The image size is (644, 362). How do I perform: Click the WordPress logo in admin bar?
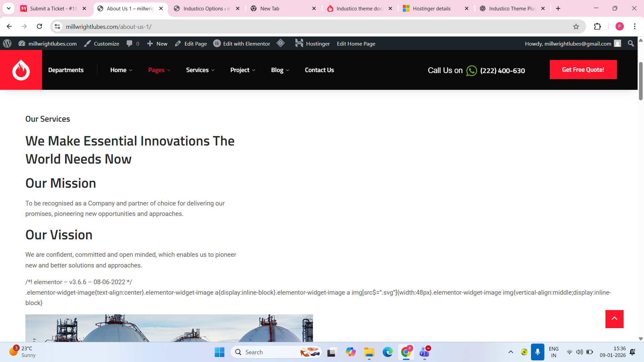[7, 44]
